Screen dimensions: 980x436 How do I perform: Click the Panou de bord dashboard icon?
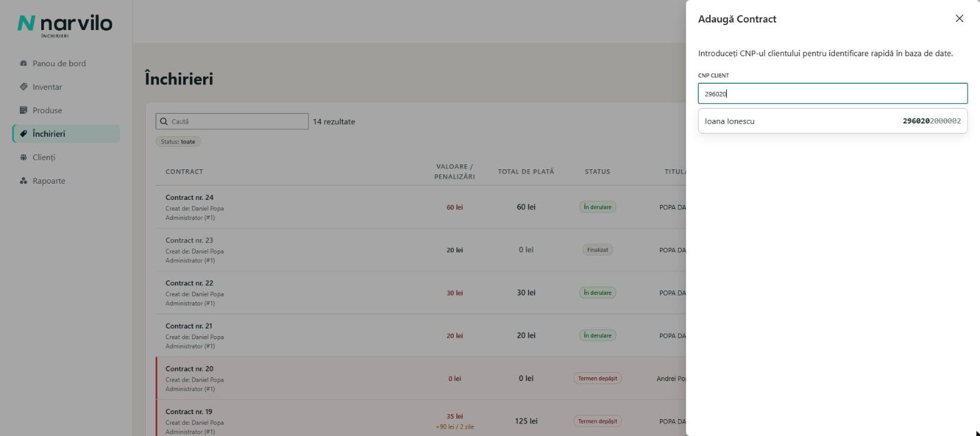23,63
